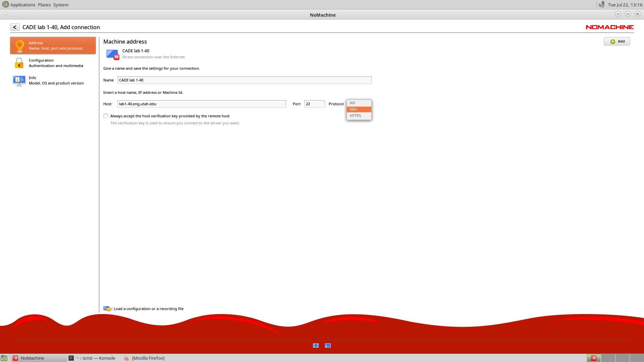Click the yellow padlock Configuration icon

coord(19,63)
